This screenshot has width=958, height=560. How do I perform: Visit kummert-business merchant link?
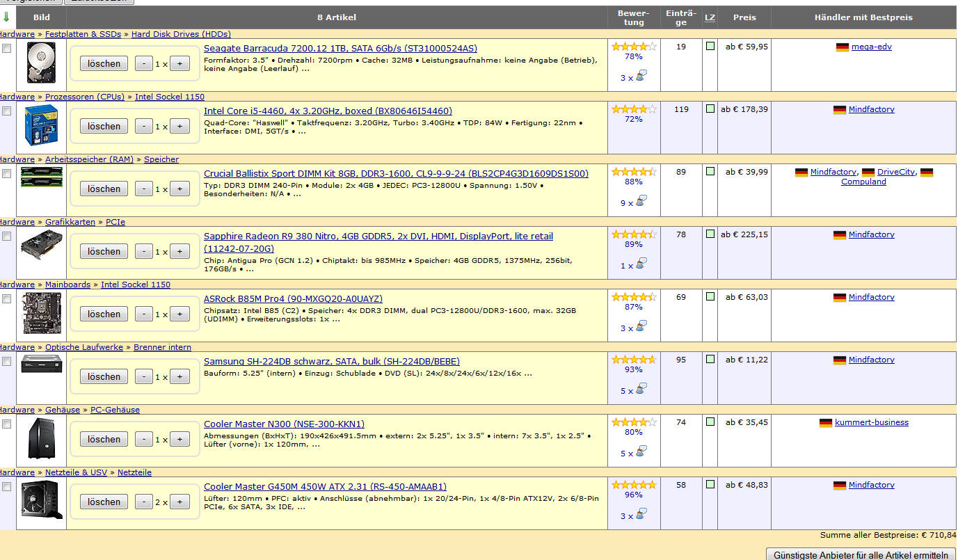click(x=872, y=422)
